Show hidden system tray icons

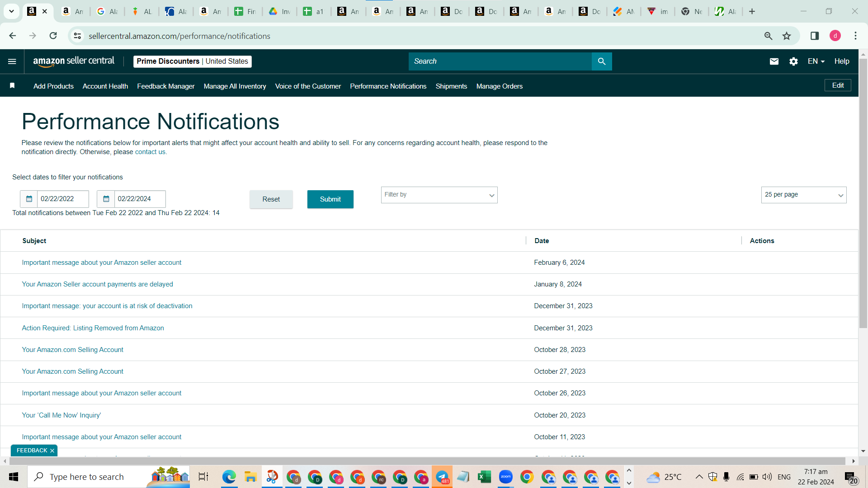(699, 477)
